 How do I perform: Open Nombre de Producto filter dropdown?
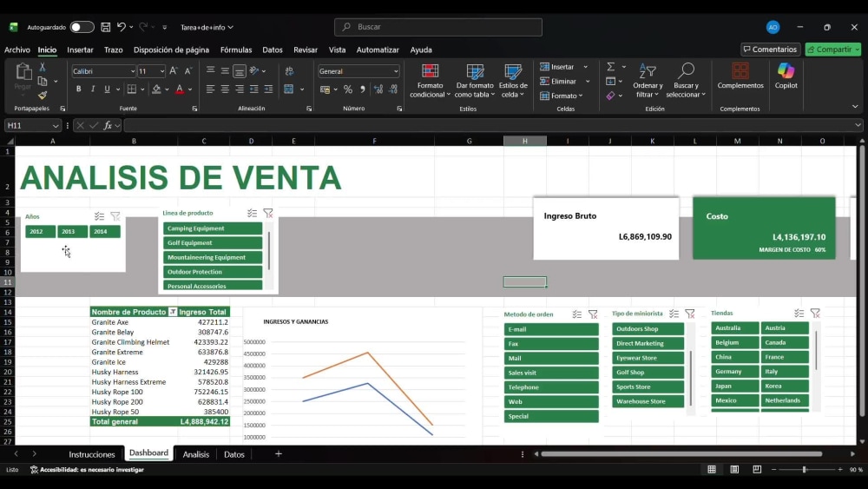point(173,312)
